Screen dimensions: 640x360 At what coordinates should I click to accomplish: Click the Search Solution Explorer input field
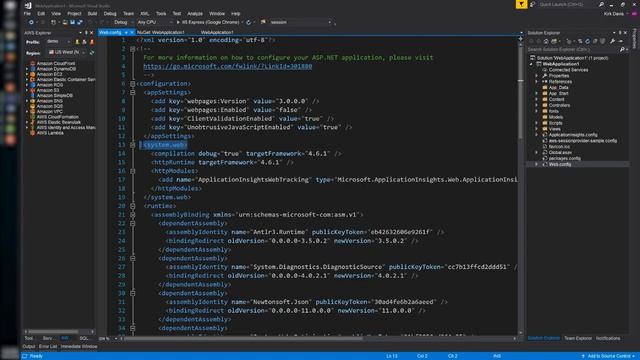[x=573, y=49]
